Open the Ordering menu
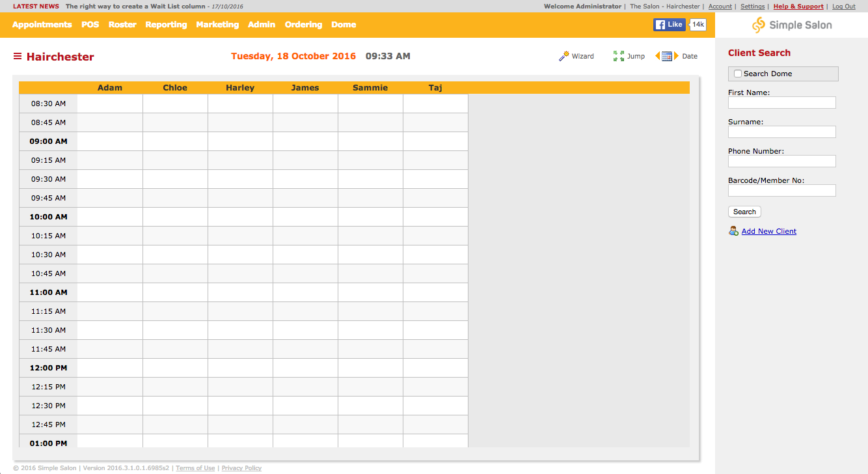This screenshot has height=474, width=868. pos(303,25)
